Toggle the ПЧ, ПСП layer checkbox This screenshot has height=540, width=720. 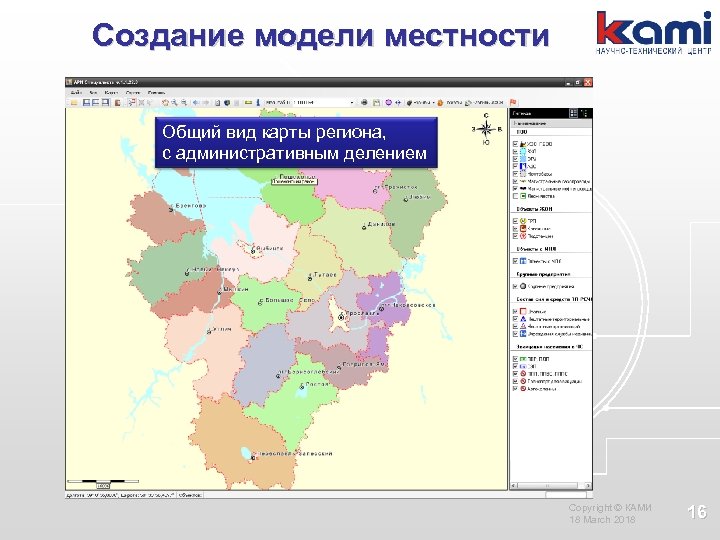pos(515,359)
